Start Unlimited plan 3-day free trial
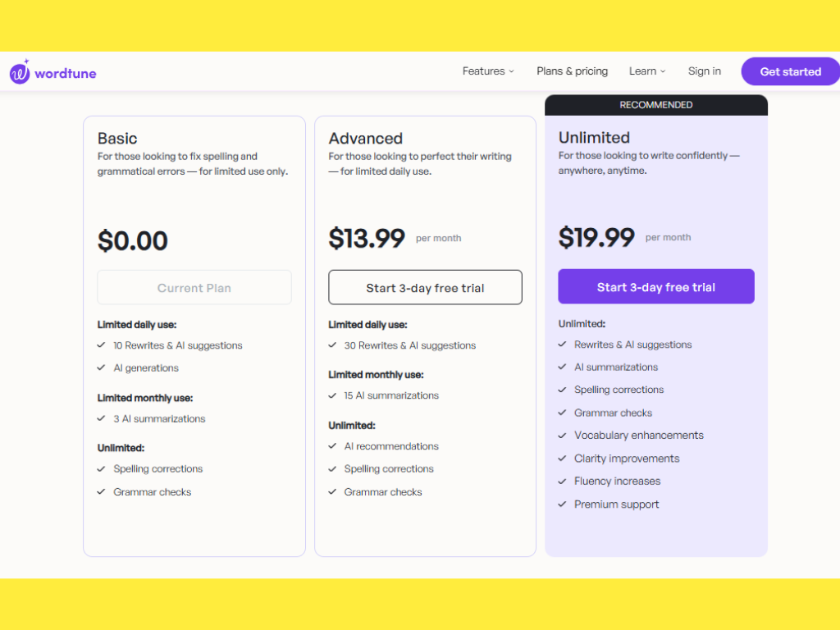Image resolution: width=840 pixels, height=630 pixels. pos(655,287)
